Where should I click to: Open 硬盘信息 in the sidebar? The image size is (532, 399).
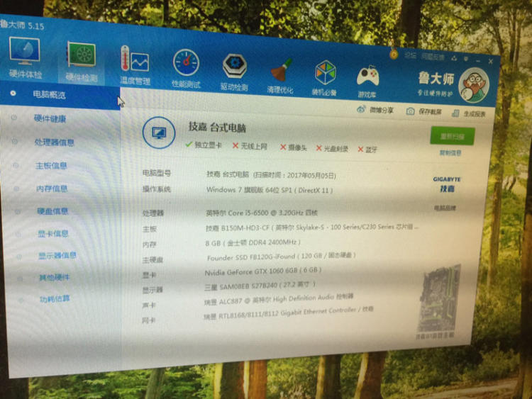(52, 211)
